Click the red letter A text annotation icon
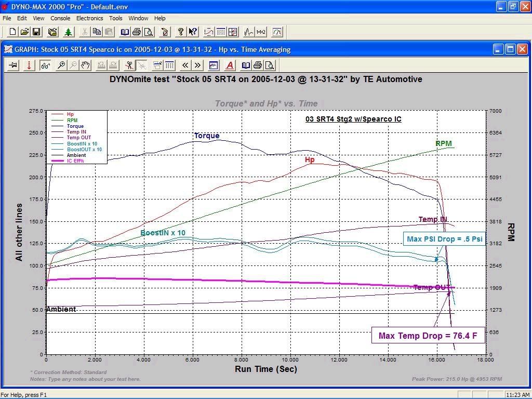Image resolution: width=532 pixels, height=399 pixels. click(x=230, y=65)
